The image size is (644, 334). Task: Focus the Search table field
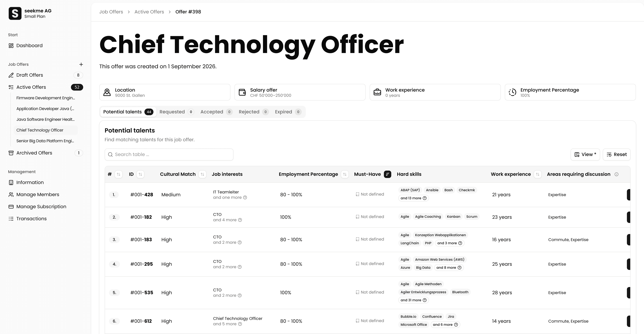169,155
